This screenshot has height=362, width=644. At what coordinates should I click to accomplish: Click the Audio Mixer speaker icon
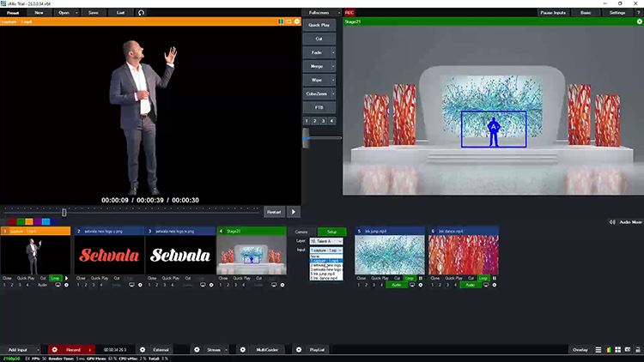[x=613, y=221]
